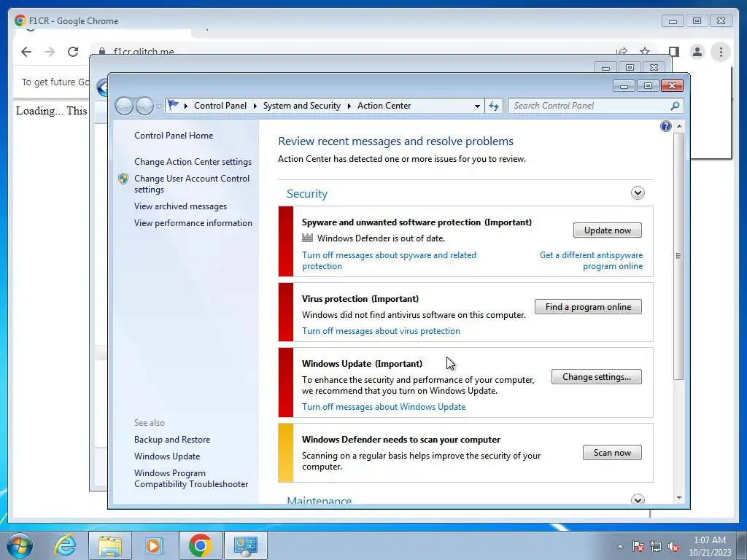Launch Internet Explorer from taskbar
Screen dimensions: 747x560
pos(65,545)
